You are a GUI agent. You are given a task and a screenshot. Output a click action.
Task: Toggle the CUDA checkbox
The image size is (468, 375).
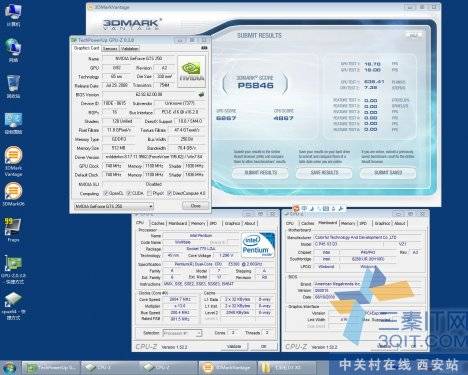pos(129,193)
